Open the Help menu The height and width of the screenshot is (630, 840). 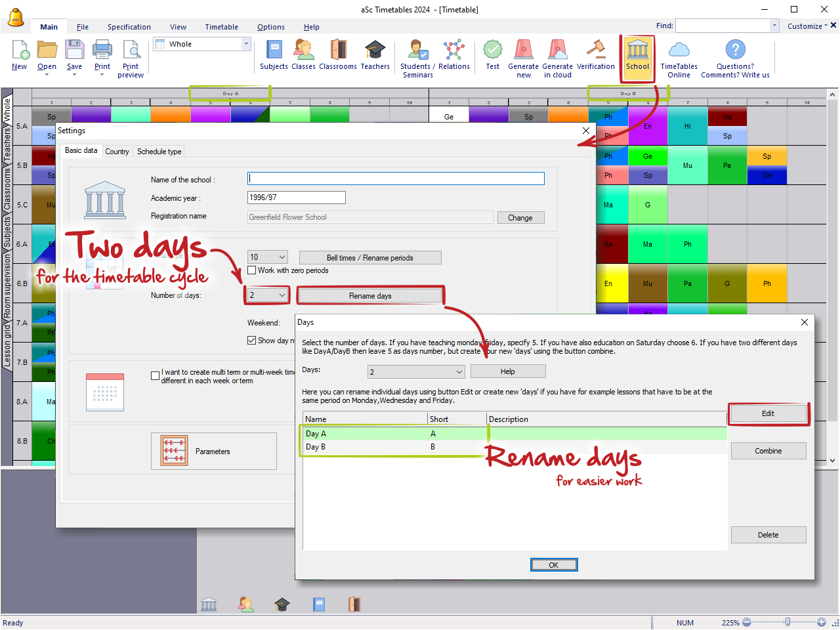coord(312,27)
